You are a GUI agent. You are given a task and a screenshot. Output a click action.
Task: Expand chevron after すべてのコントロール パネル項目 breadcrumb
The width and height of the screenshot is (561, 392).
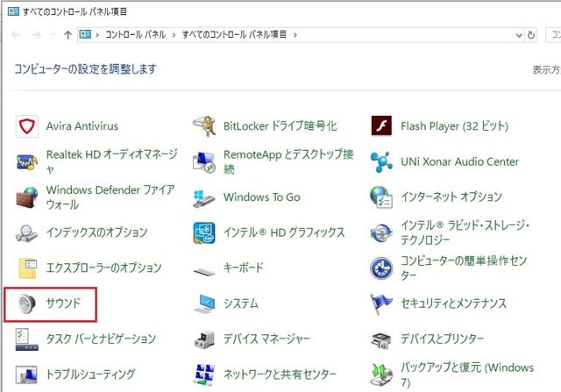pyautogui.click(x=295, y=35)
